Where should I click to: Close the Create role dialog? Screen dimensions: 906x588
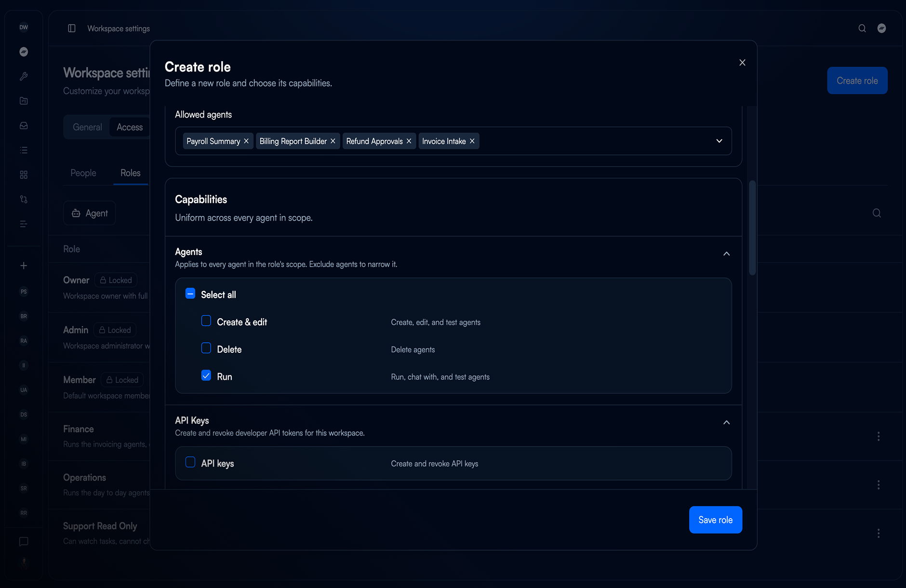coord(742,63)
